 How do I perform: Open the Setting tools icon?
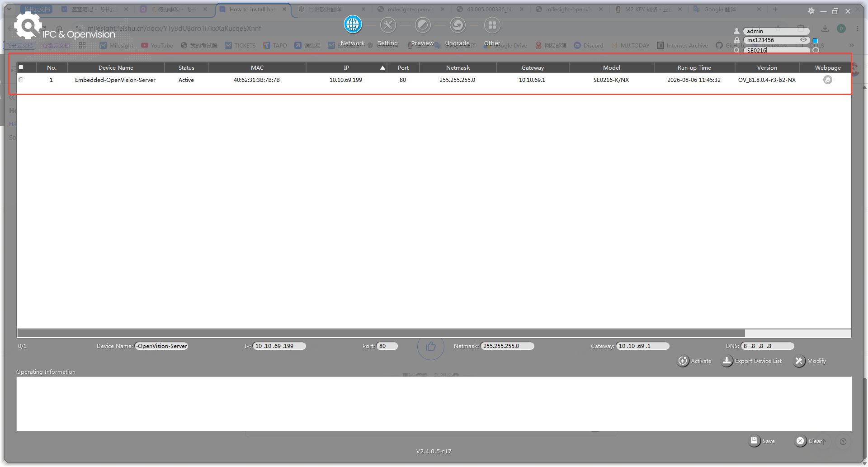click(x=388, y=25)
